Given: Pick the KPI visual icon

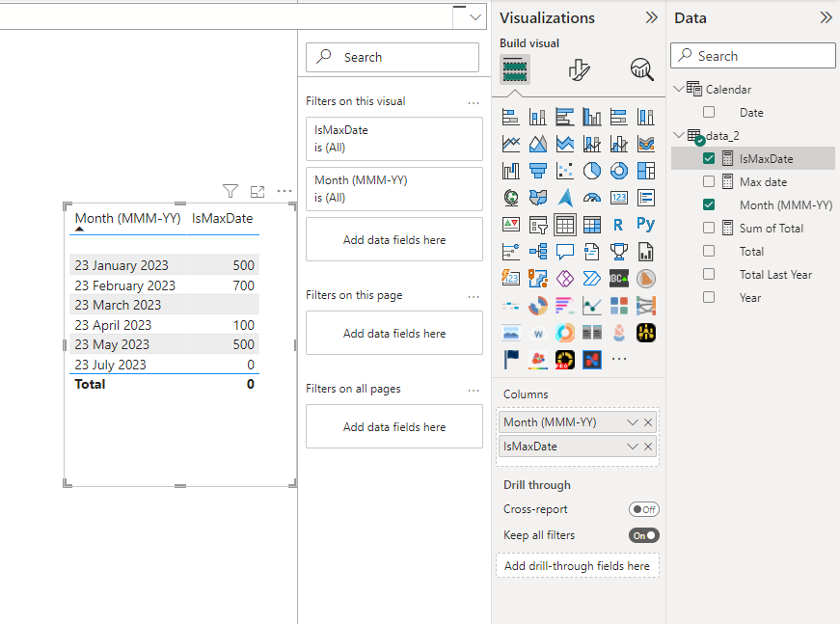Looking at the screenshot, I should point(510,225).
